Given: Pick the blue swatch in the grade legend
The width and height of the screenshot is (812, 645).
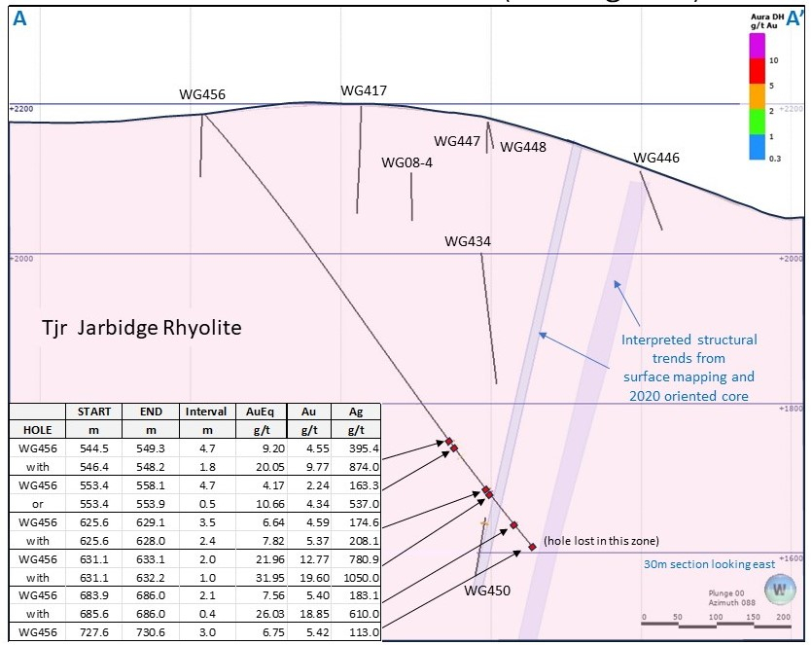Looking at the screenshot, I should pos(757,148).
